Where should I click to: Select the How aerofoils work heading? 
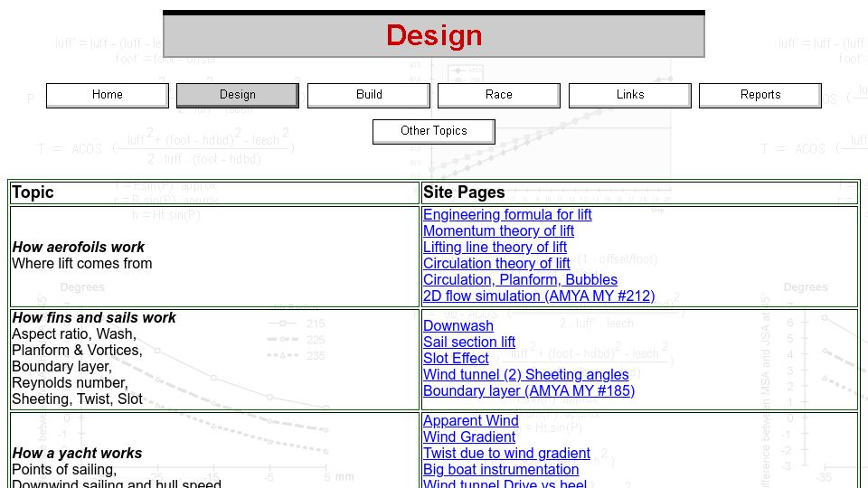78,248
